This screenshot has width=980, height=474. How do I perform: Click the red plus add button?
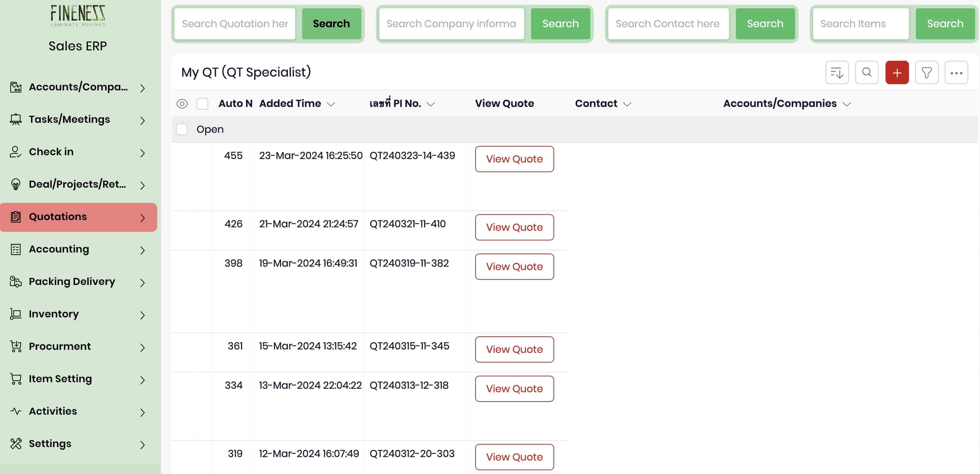click(x=896, y=72)
